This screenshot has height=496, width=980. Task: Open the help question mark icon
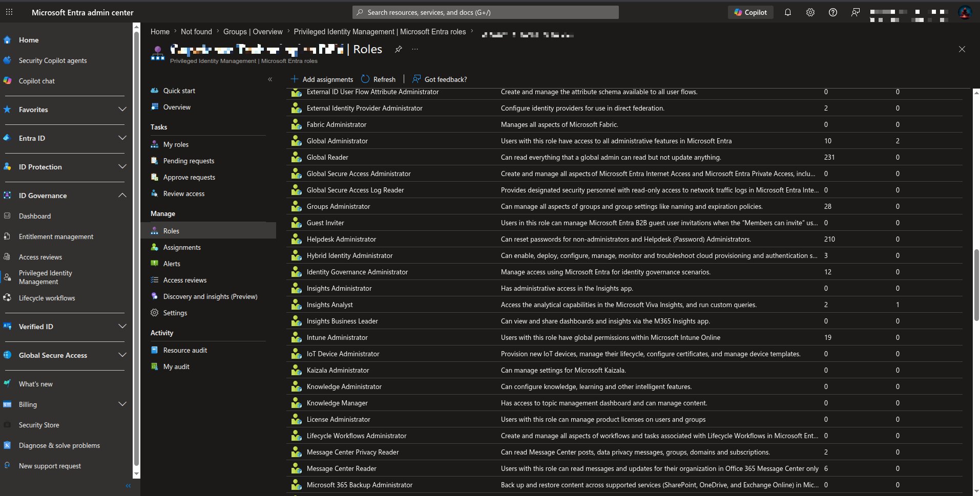point(833,12)
